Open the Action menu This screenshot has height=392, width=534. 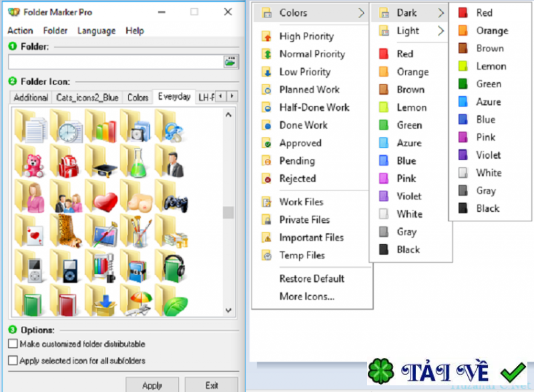click(20, 30)
